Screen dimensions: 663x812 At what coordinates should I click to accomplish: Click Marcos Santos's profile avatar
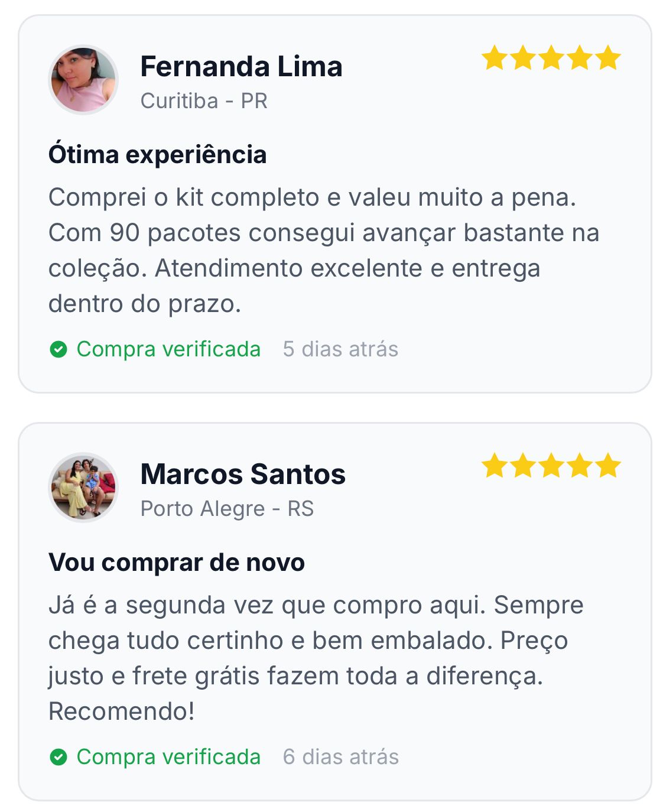pos(83,488)
